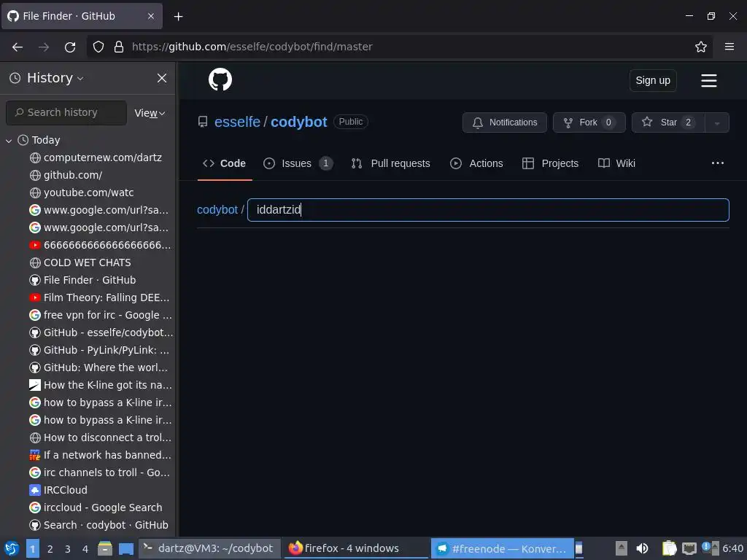Click the codybot breadcrumb link
Screen dimensions: 747x560
click(x=217, y=209)
